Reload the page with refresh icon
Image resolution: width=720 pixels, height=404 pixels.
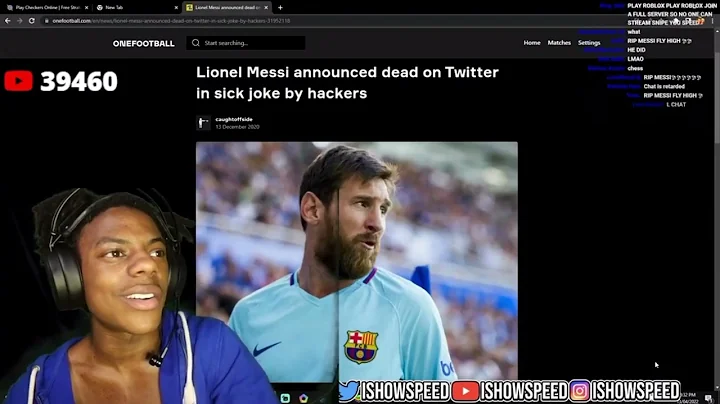pos(32,21)
